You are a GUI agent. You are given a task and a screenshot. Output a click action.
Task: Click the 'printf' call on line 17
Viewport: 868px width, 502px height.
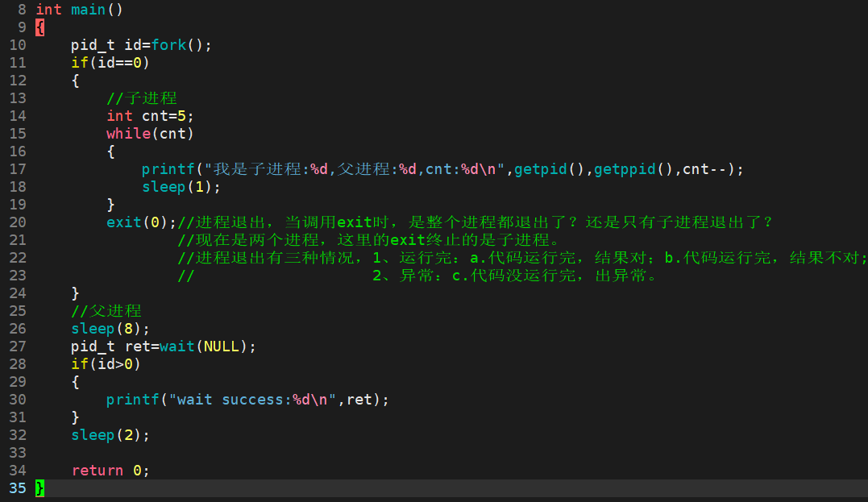[x=168, y=169]
